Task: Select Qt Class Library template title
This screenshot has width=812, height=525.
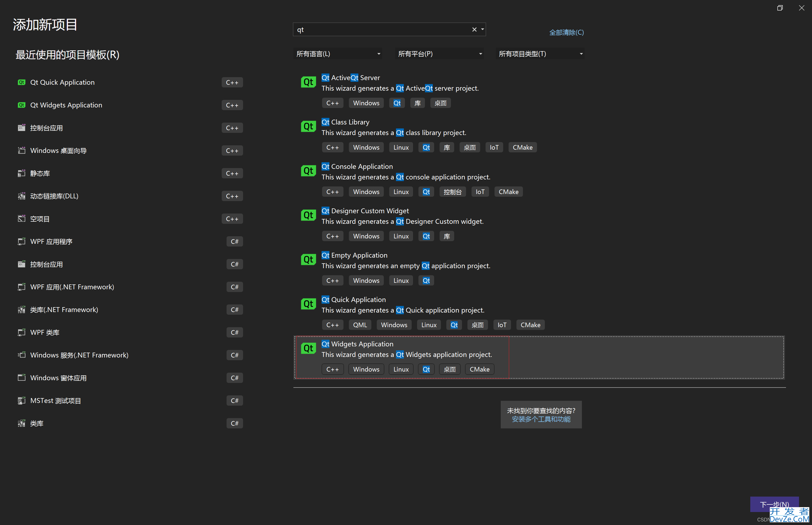Action: 345,122
